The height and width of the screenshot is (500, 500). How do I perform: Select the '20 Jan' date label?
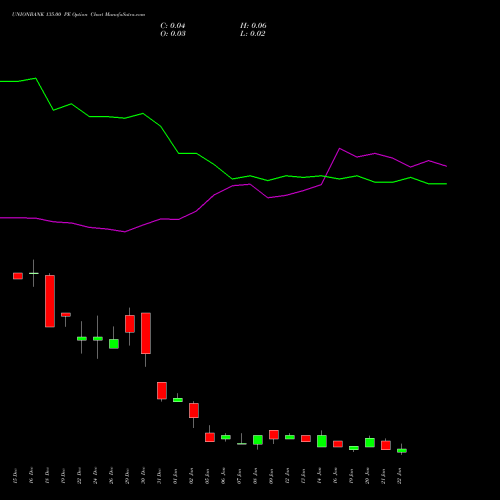[x=367, y=476]
